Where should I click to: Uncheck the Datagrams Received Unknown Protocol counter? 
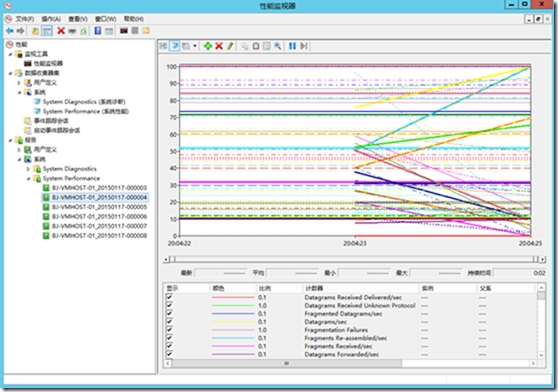pyautogui.click(x=169, y=305)
